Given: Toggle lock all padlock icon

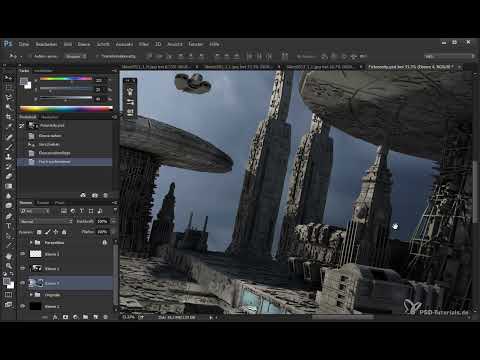Looking at the screenshot, I should point(64,232).
